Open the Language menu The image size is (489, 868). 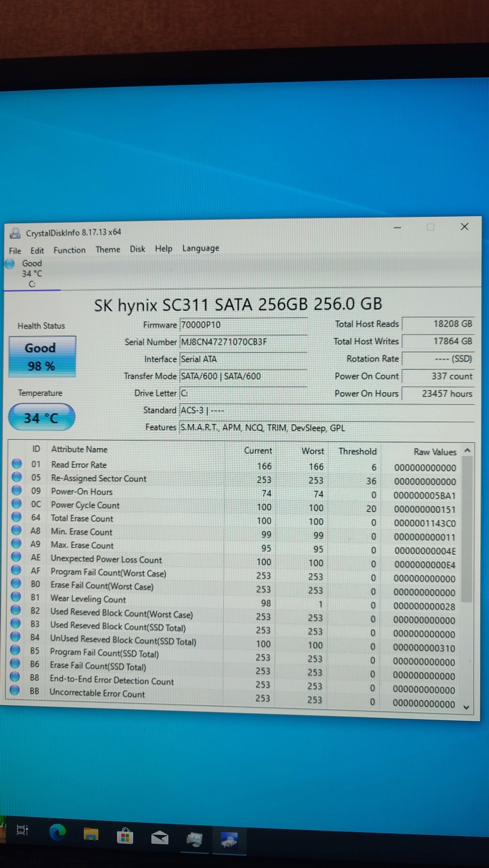(x=201, y=248)
